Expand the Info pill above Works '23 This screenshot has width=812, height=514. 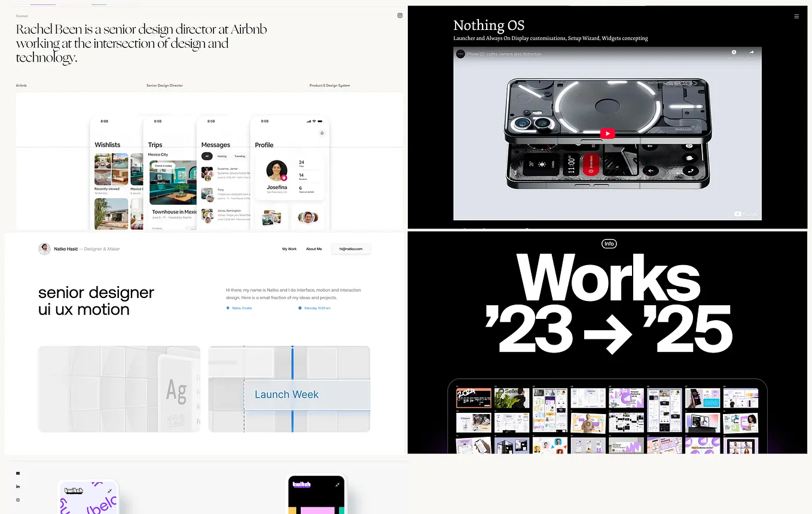[609, 244]
